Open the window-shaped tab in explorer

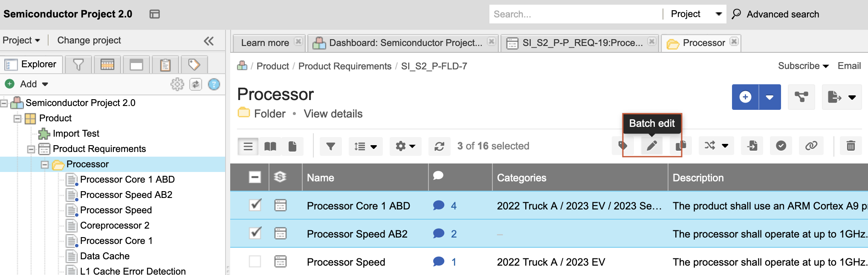point(136,65)
